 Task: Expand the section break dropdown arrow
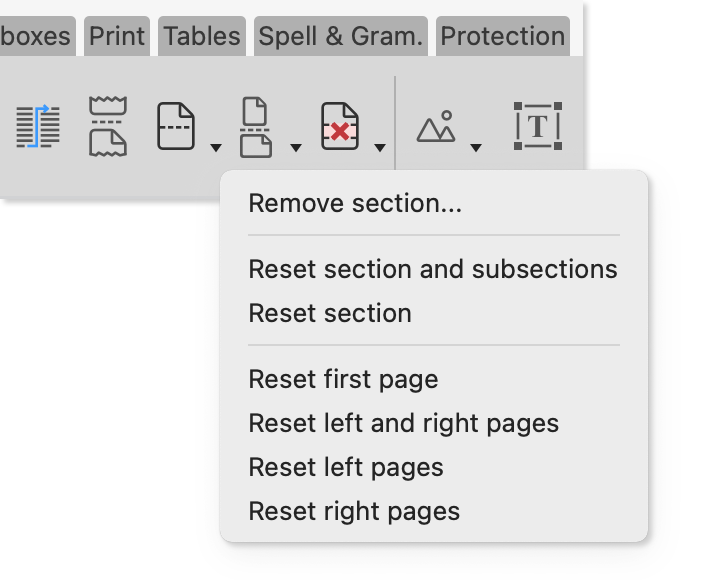tap(296, 148)
